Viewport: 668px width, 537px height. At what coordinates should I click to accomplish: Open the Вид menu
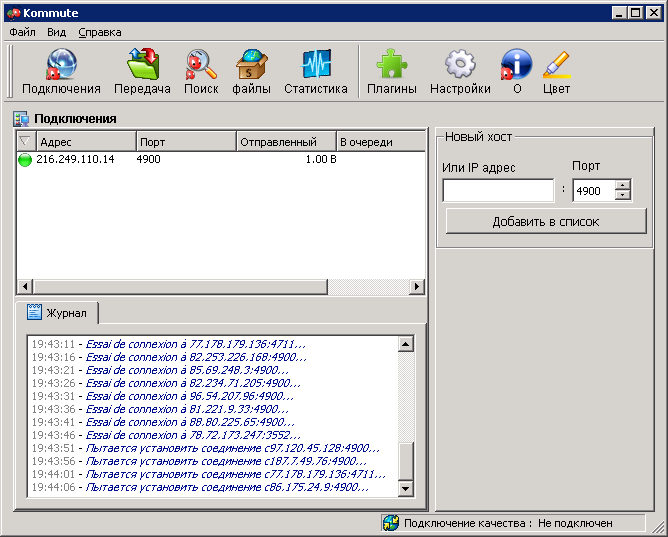point(56,32)
